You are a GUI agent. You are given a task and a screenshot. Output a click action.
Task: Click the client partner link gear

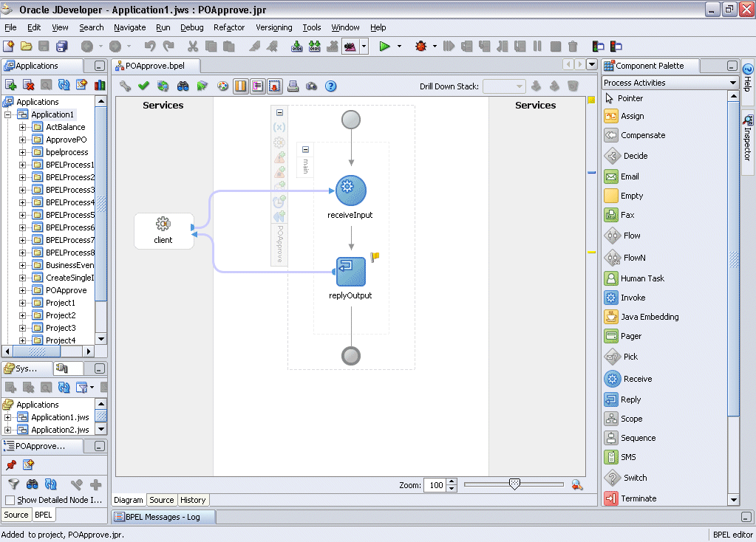click(x=163, y=224)
